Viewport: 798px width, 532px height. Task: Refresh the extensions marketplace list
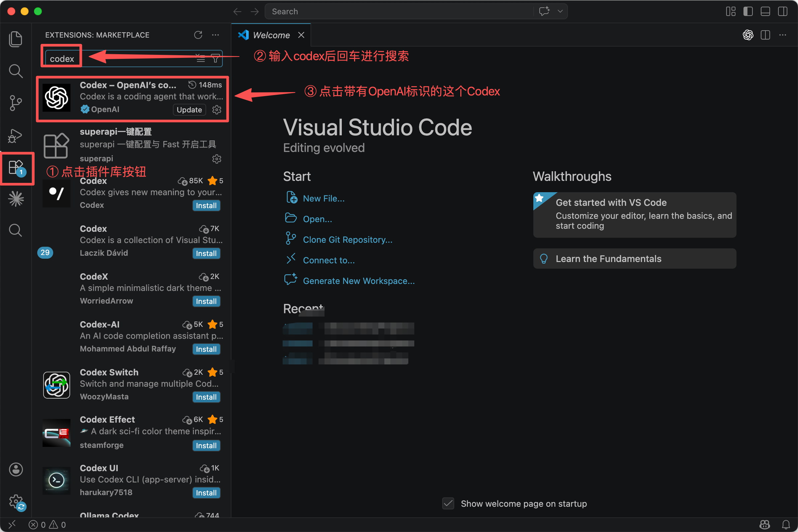click(x=198, y=35)
